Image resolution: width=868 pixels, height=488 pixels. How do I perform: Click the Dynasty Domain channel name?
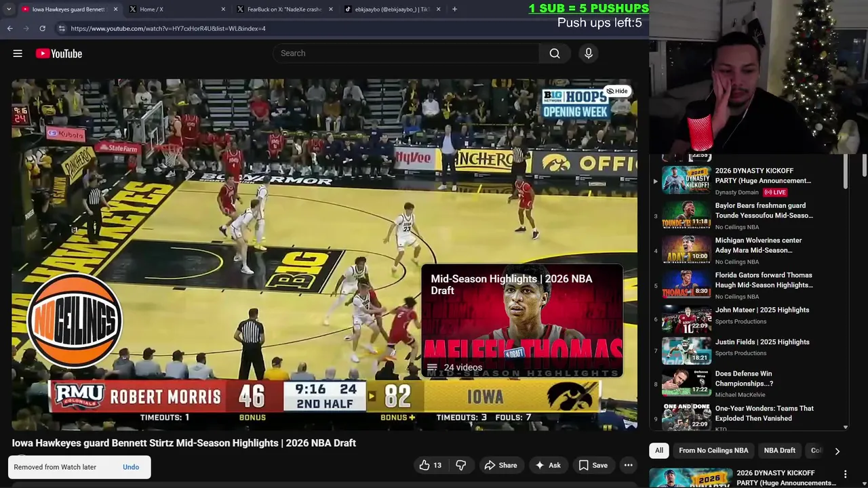pos(736,192)
